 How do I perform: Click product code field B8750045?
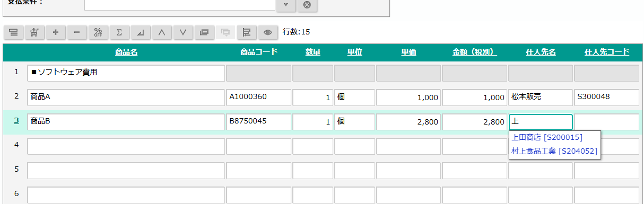pyautogui.click(x=259, y=122)
